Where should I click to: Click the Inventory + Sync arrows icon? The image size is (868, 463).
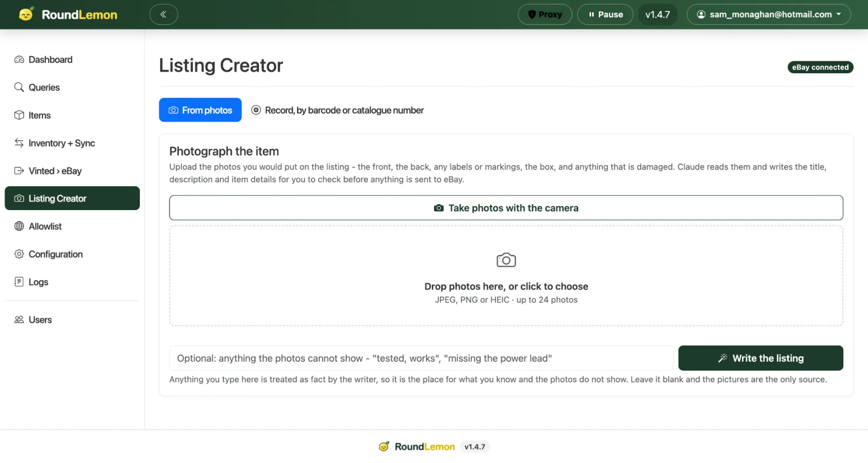point(19,143)
